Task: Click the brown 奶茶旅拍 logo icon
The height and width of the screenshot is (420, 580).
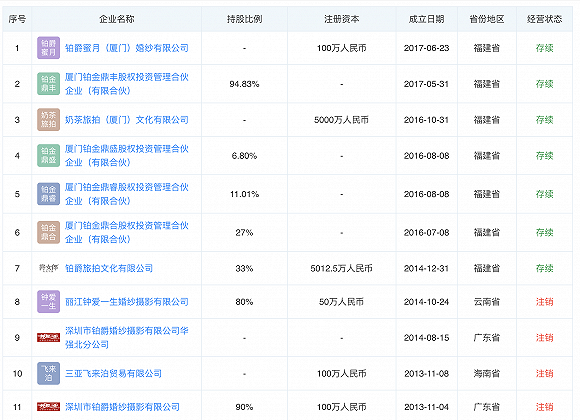Action: 48,120
